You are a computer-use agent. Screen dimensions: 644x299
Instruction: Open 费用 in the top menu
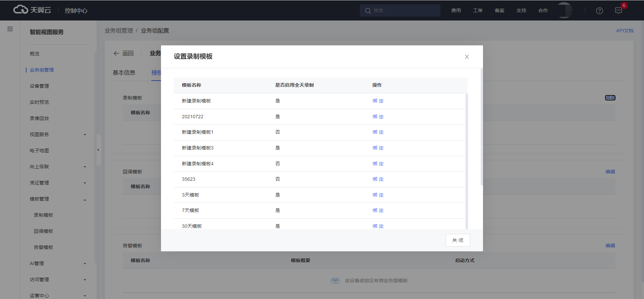point(456,10)
